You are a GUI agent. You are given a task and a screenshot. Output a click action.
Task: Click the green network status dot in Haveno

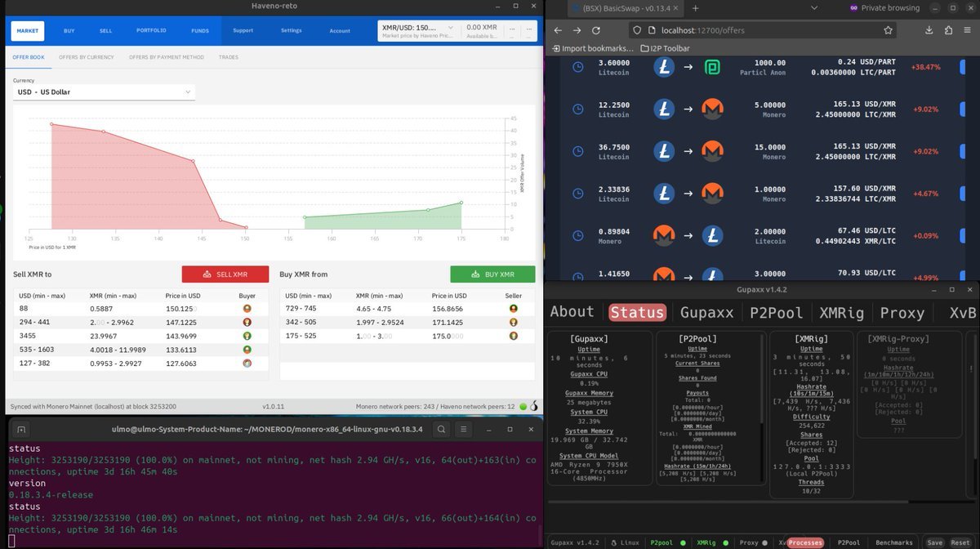point(523,406)
